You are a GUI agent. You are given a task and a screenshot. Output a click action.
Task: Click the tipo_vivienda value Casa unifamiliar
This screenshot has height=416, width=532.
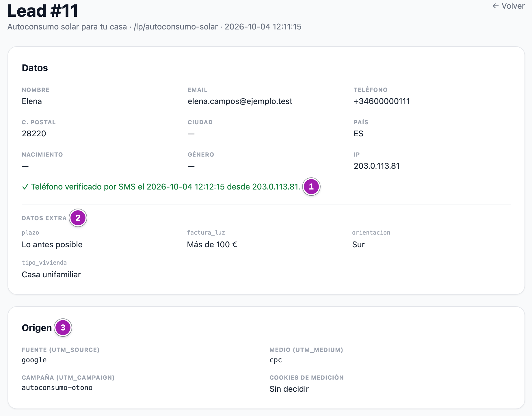click(x=51, y=275)
